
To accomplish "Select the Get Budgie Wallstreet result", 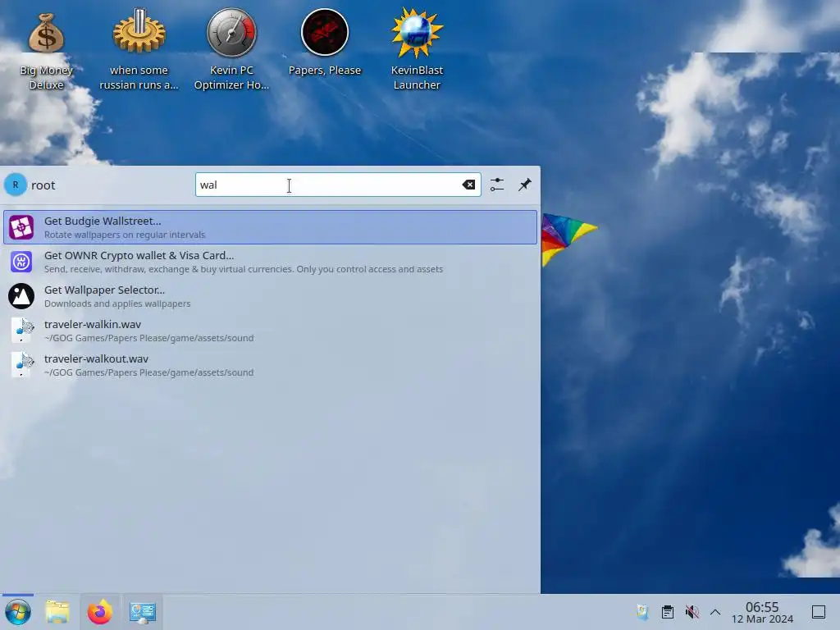I will point(270,227).
